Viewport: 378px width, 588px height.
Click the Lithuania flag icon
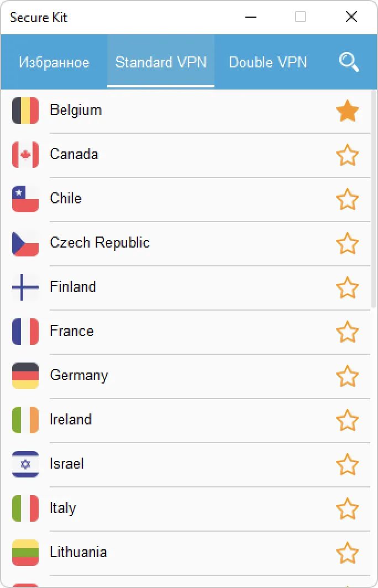[x=25, y=553]
